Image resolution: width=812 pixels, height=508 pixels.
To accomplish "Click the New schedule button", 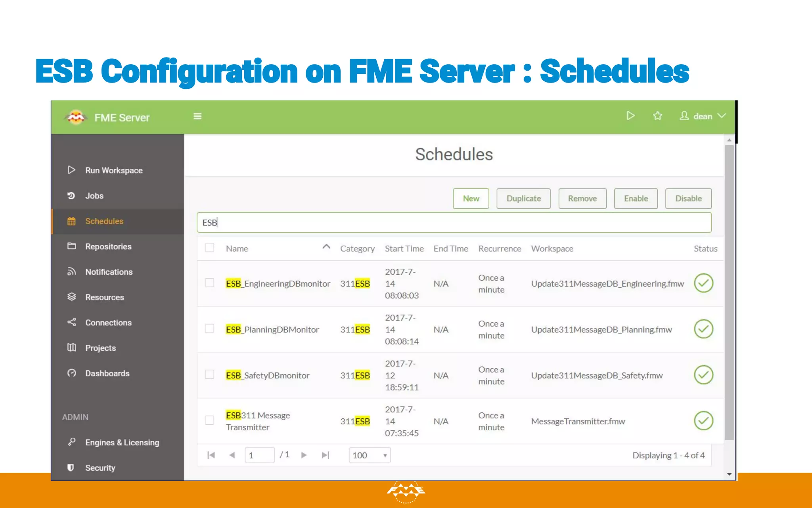I will click(x=471, y=198).
